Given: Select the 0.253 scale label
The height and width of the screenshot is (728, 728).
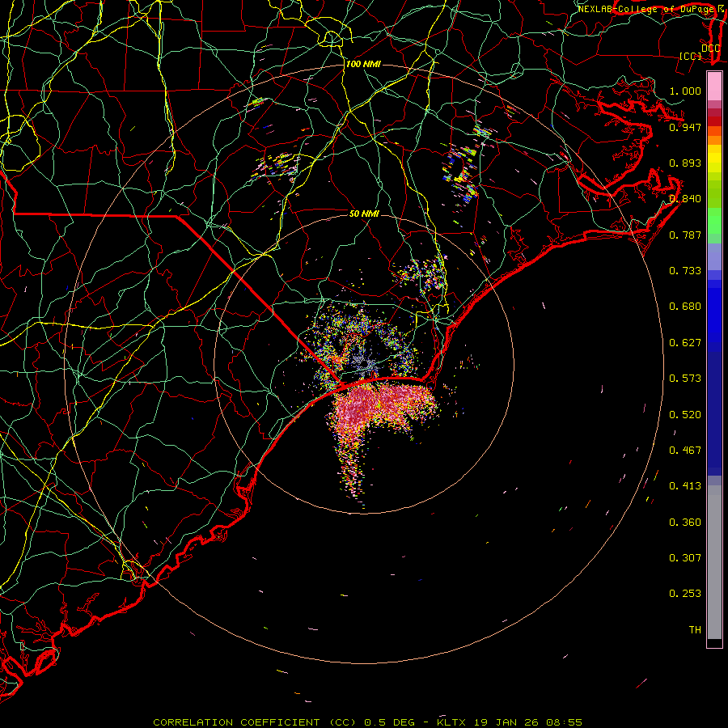Looking at the screenshot, I should coord(685,594).
